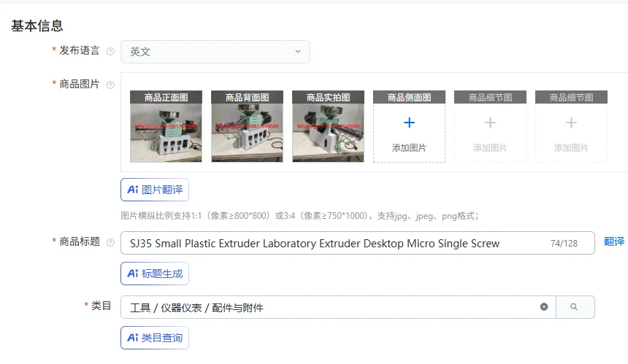Select the 商品实拍图 product thumbnail
The height and width of the screenshot is (364, 628).
328,126
